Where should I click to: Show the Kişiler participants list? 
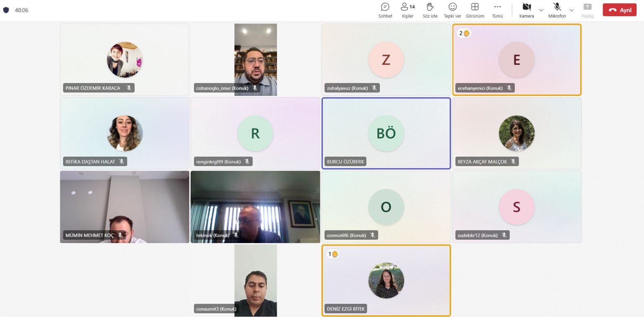[407, 10]
